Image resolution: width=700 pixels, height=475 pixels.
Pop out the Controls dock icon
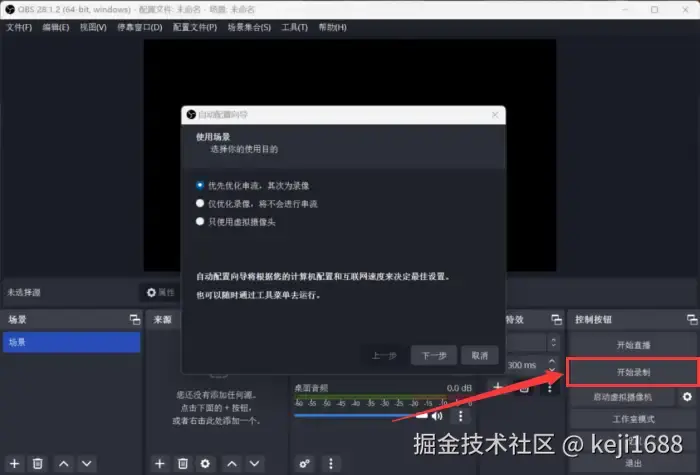click(692, 320)
